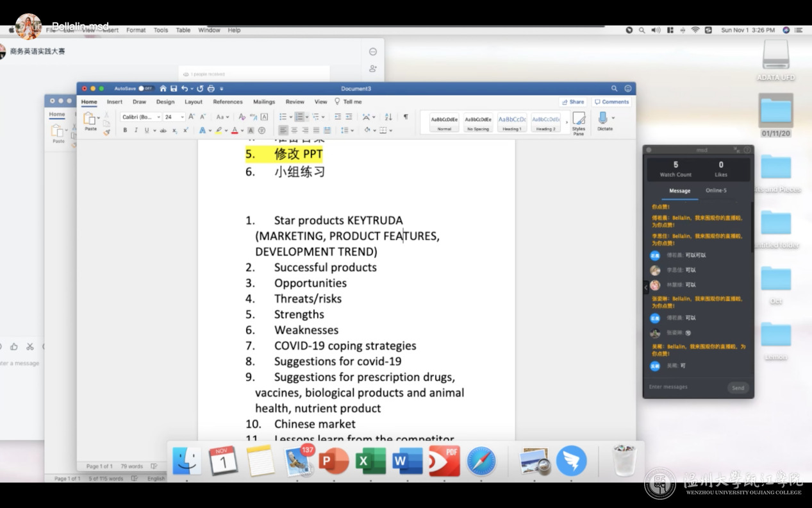Apply the red font color
This screenshot has height=508, width=812.
(235, 130)
